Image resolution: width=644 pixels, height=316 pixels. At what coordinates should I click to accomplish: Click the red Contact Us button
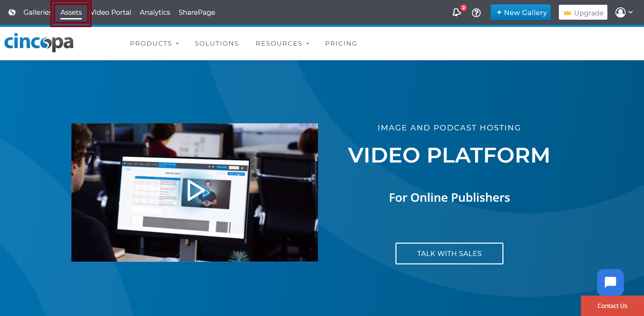coord(612,306)
